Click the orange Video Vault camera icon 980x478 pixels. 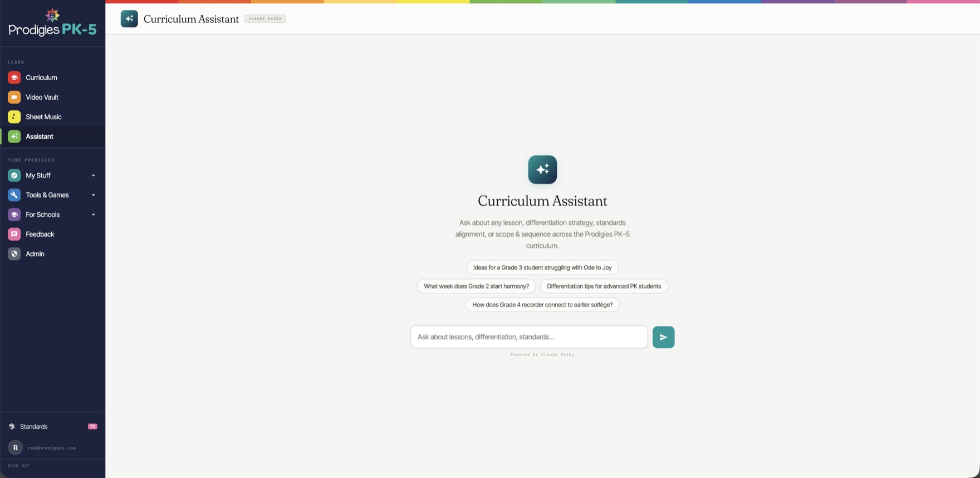point(14,97)
